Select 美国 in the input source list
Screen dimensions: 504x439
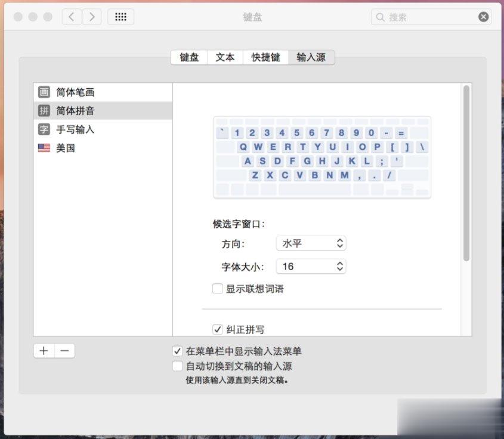point(103,148)
